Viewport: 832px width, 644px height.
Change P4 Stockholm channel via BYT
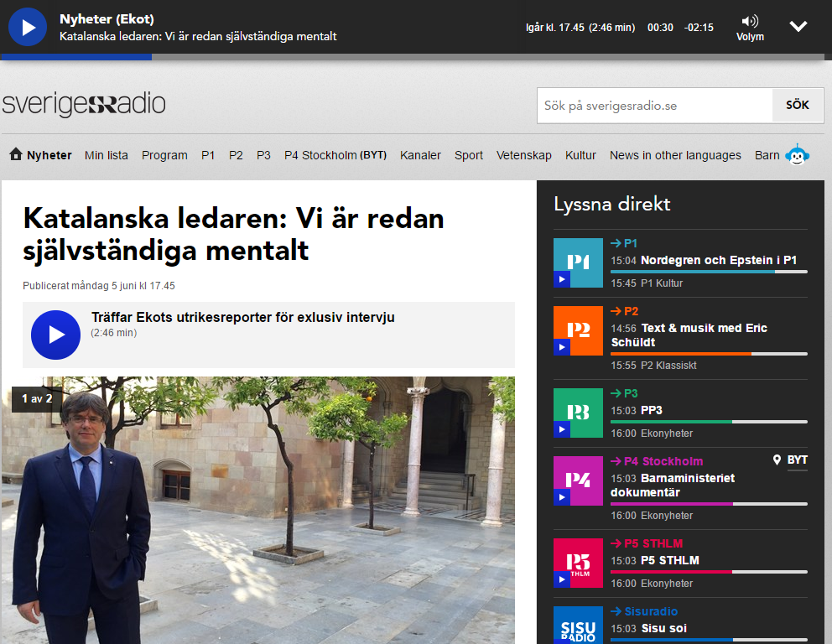pos(373,155)
